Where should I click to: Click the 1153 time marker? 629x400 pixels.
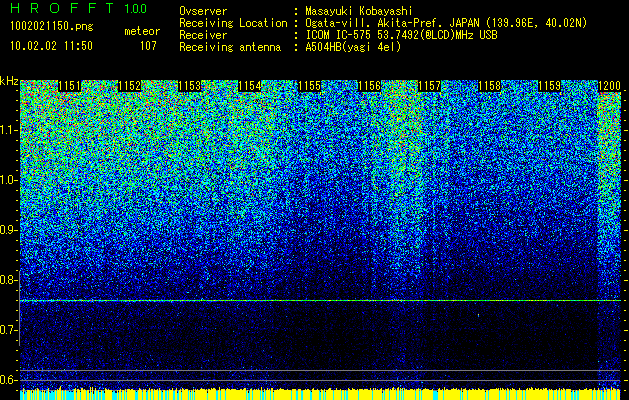tap(189, 86)
